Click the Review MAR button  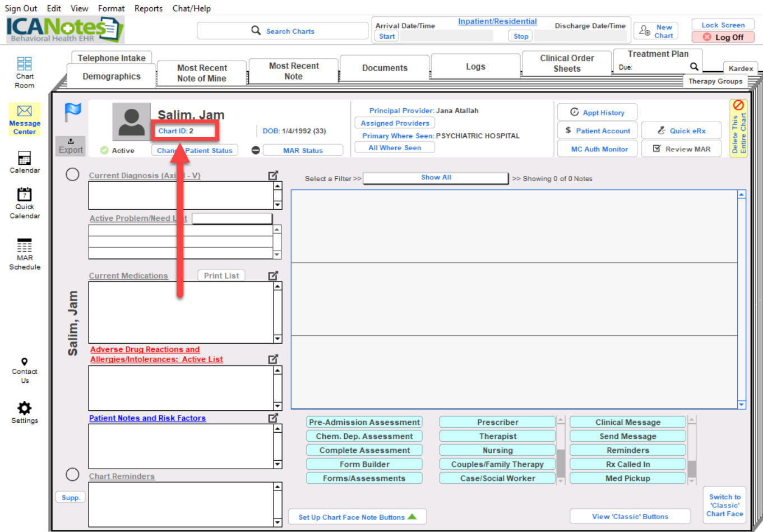click(x=681, y=149)
